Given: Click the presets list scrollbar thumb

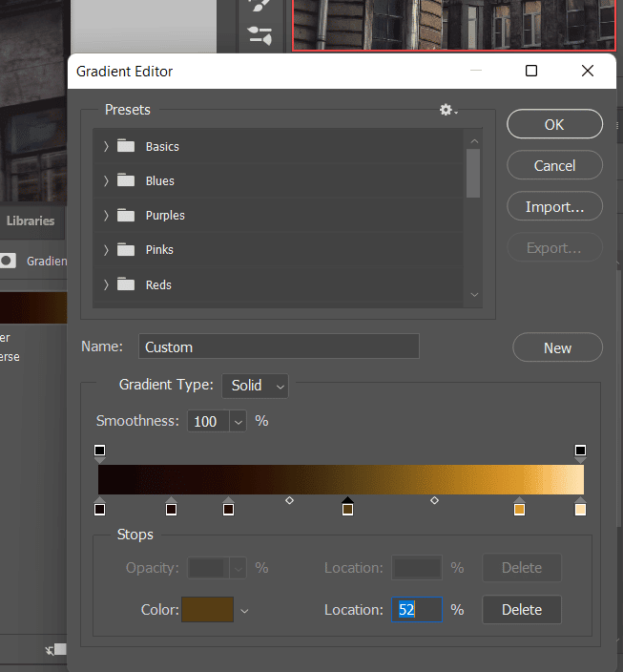Looking at the screenshot, I should 473,173.
